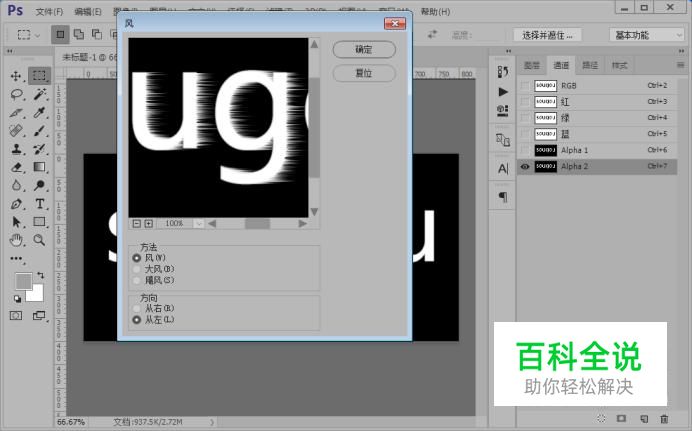Open the 文件(F) menu
This screenshot has width=692, height=431.
[49, 11]
